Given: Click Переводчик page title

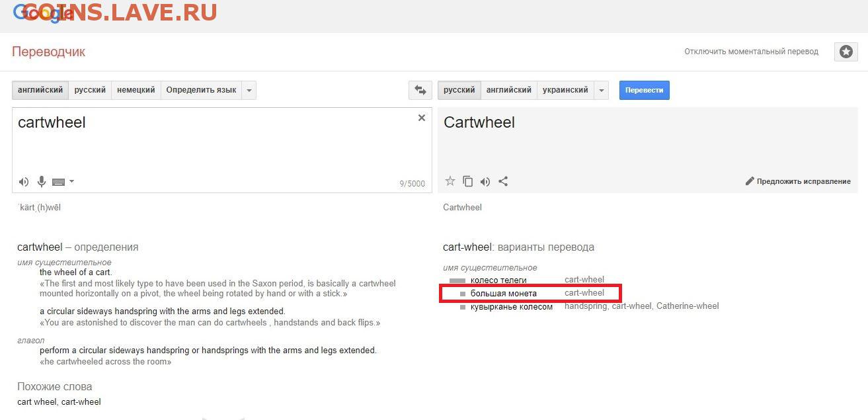Looking at the screenshot, I should click(x=48, y=52).
